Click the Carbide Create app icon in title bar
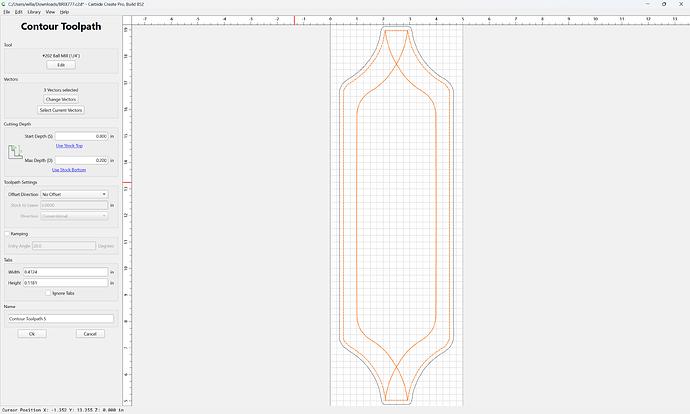This screenshot has width=690, height=414. [x=4, y=4]
